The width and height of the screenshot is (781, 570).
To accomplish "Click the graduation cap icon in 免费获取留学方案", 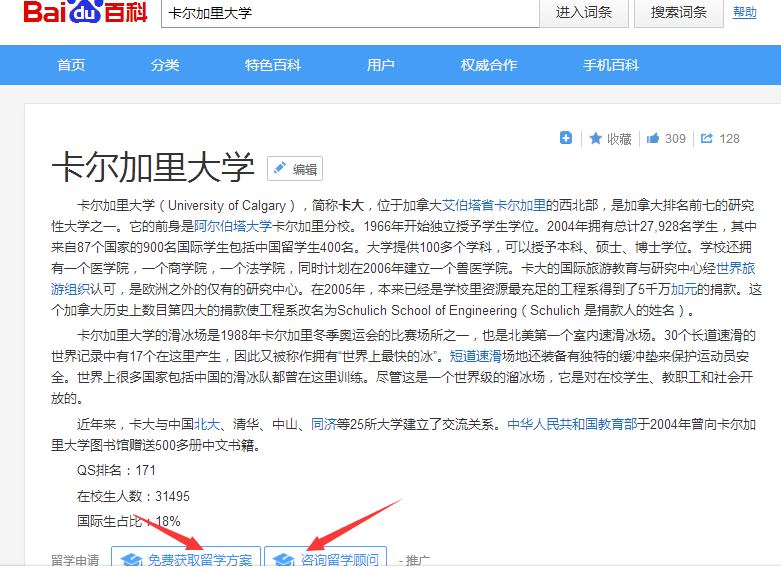I will click(132, 561).
